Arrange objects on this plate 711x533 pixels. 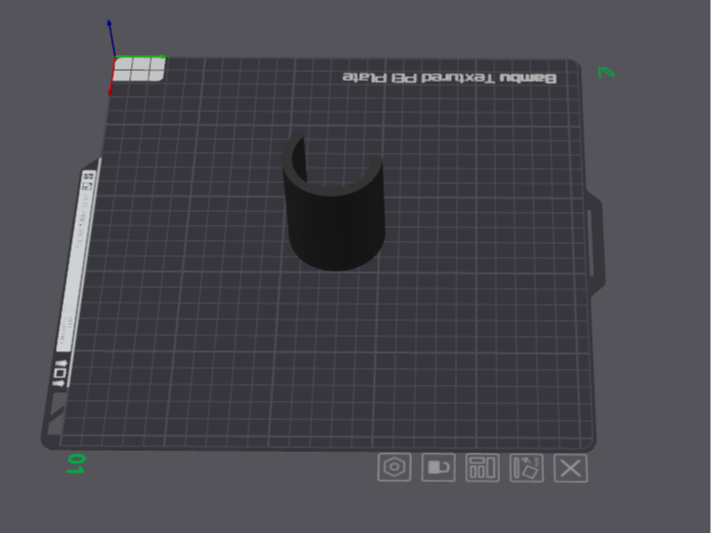[482, 468]
